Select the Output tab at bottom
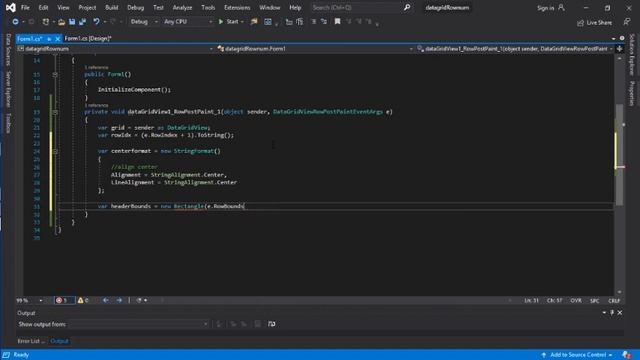Image resolution: width=640 pixels, height=360 pixels. click(x=59, y=341)
